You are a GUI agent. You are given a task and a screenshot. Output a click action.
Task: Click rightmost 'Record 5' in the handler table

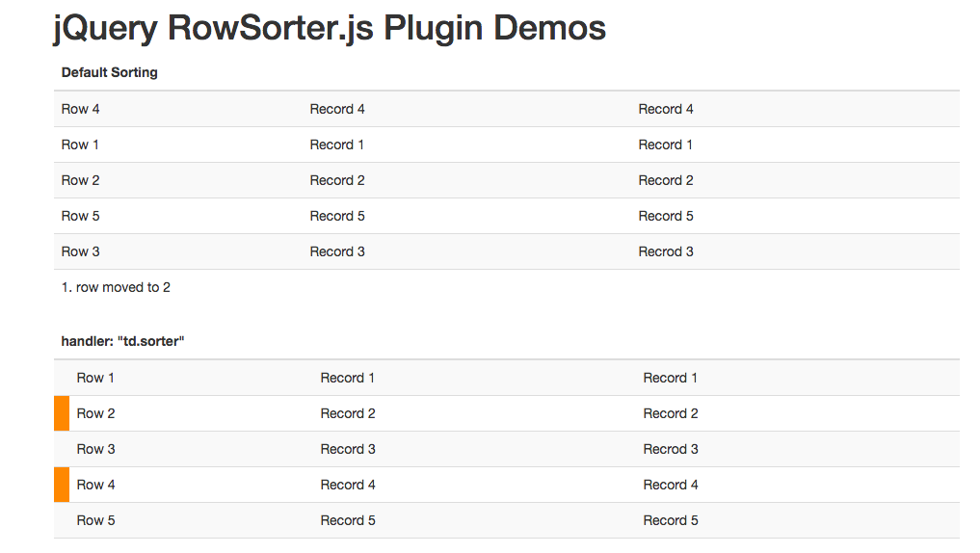pos(671,520)
